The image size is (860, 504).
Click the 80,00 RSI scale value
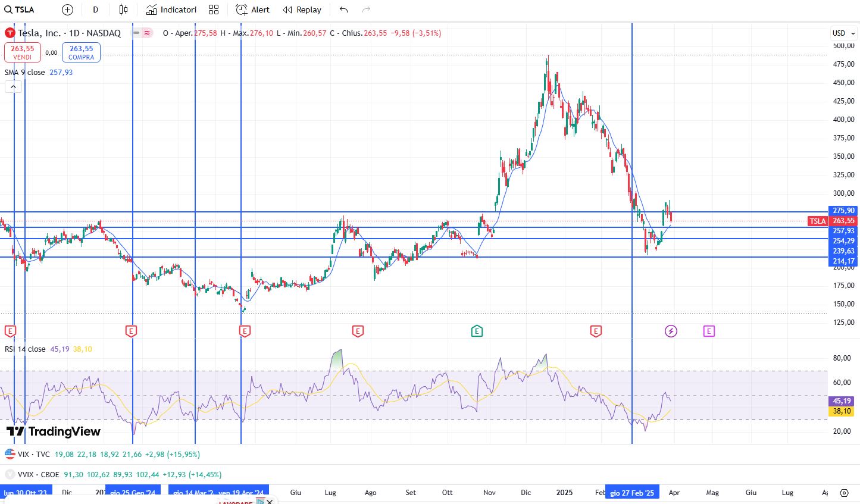(x=842, y=358)
